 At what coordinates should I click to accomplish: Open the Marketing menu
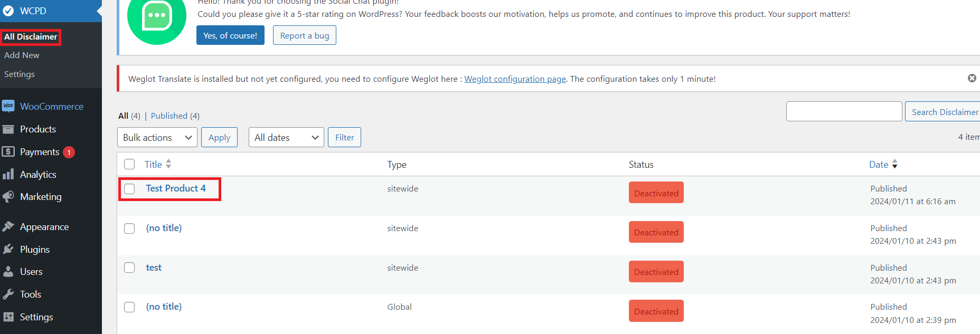pos(41,197)
